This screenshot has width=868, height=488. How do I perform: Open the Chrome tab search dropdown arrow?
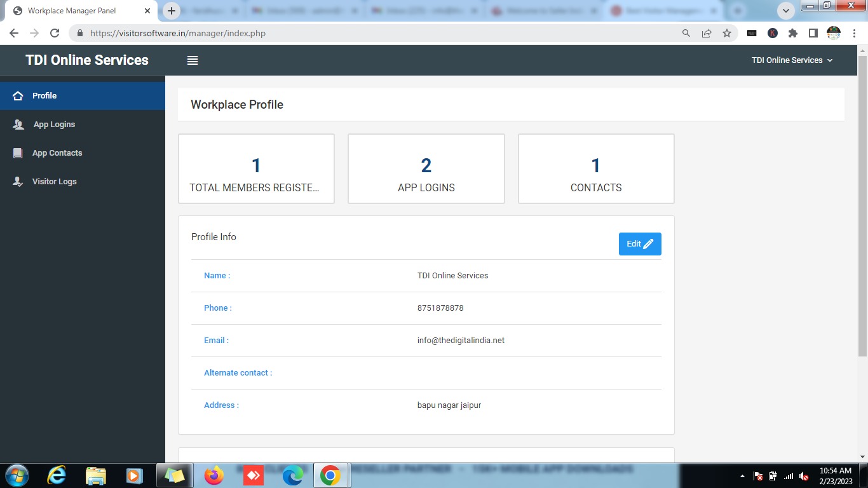click(x=786, y=11)
